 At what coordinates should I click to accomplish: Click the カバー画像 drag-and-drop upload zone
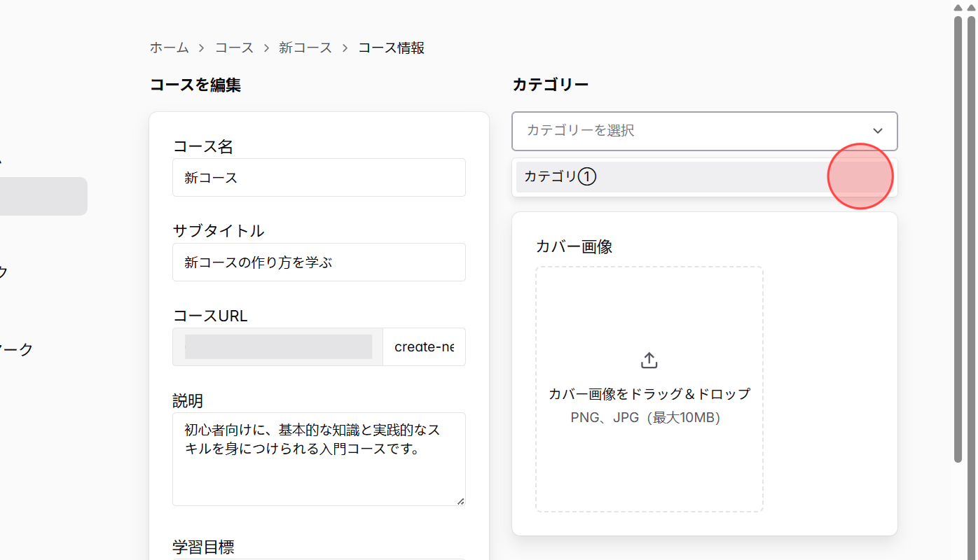tap(649, 388)
